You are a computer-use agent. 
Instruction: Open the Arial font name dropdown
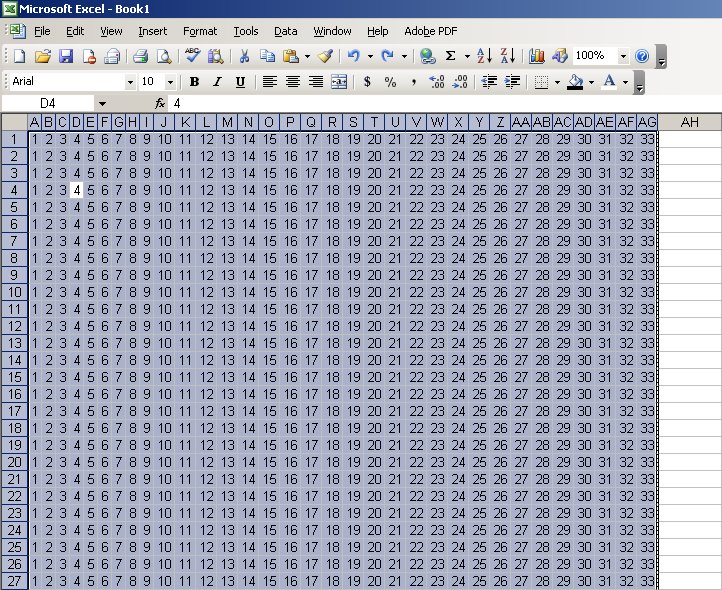pos(130,82)
